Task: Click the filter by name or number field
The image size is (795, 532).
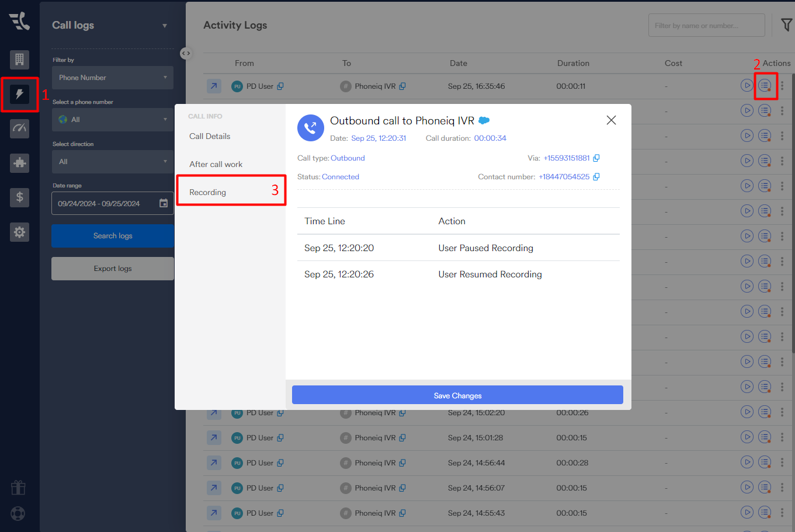Action: pyautogui.click(x=706, y=26)
